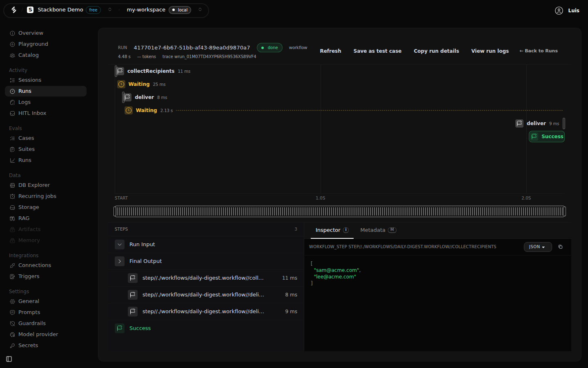Click the sam@acme.com value in inspector

point(337,270)
